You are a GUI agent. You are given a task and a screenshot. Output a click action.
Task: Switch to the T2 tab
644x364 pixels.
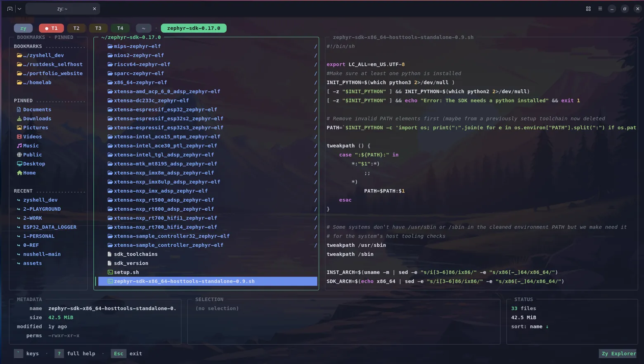(x=76, y=28)
